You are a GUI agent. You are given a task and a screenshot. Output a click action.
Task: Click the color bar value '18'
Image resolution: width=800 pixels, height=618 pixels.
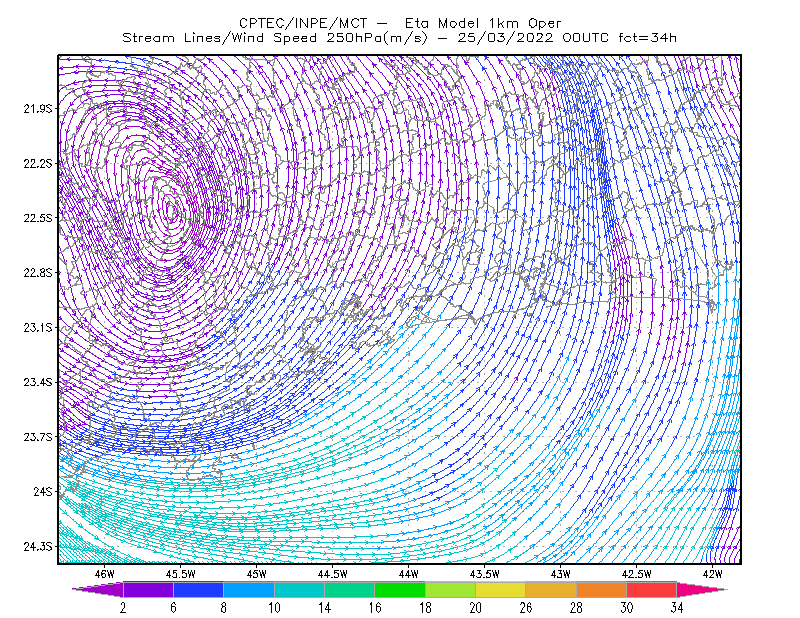coord(425,608)
